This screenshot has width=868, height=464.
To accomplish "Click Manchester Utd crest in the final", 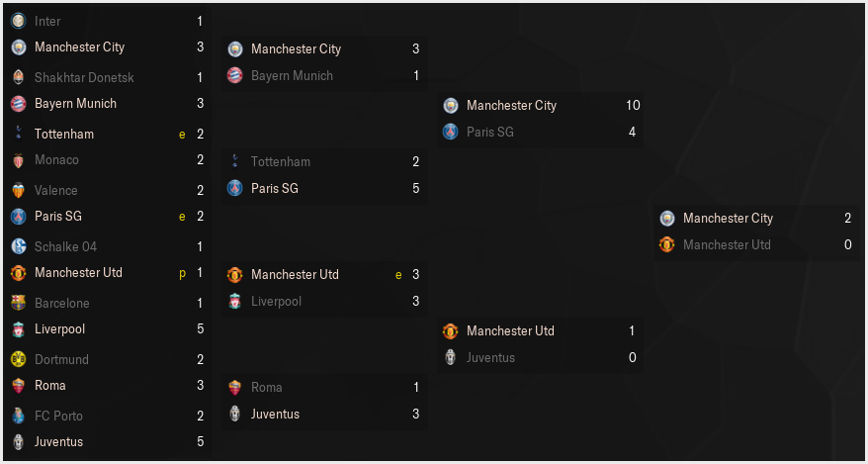I will click(x=667, y=244).
